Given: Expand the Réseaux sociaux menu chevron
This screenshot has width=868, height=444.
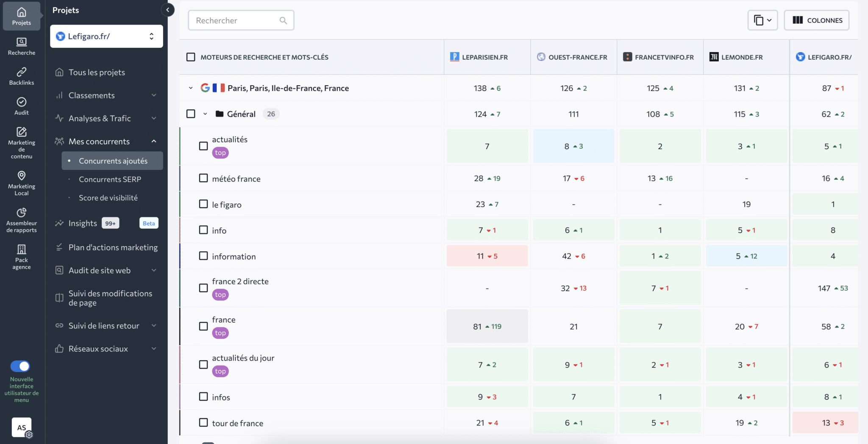Looking at the screenshot, I should tap(154, 348).
